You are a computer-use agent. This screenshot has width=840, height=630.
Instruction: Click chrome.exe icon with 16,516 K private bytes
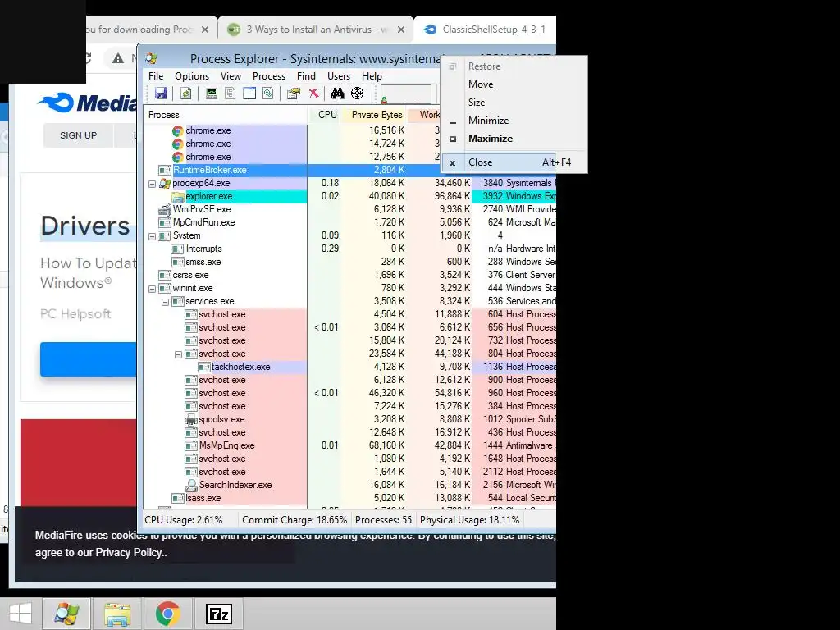pos(178,130)
